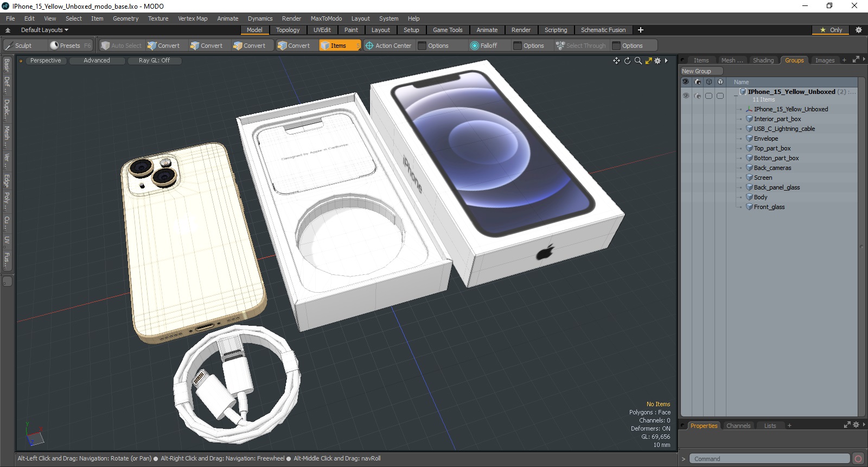Select the Botton_part_box item
Image resolution: width=868 pixels, height=467 pixels.
pos(776,158)
